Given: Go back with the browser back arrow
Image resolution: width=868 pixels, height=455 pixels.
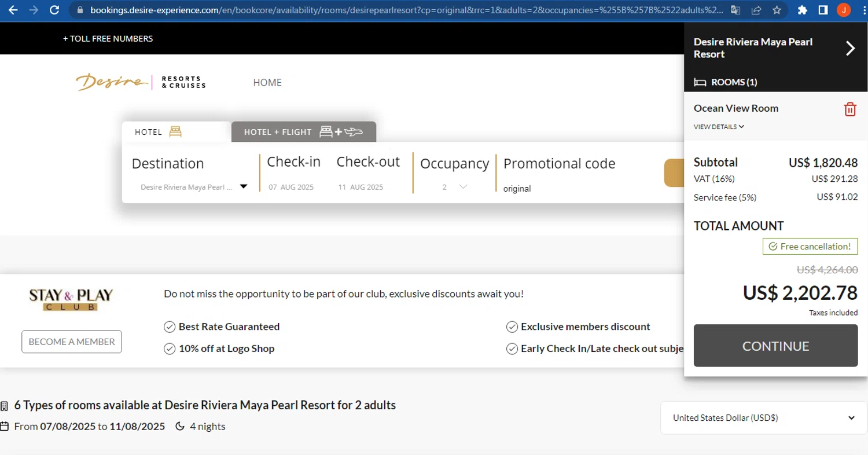Looking at the screenshot, I should click(13, 10).
